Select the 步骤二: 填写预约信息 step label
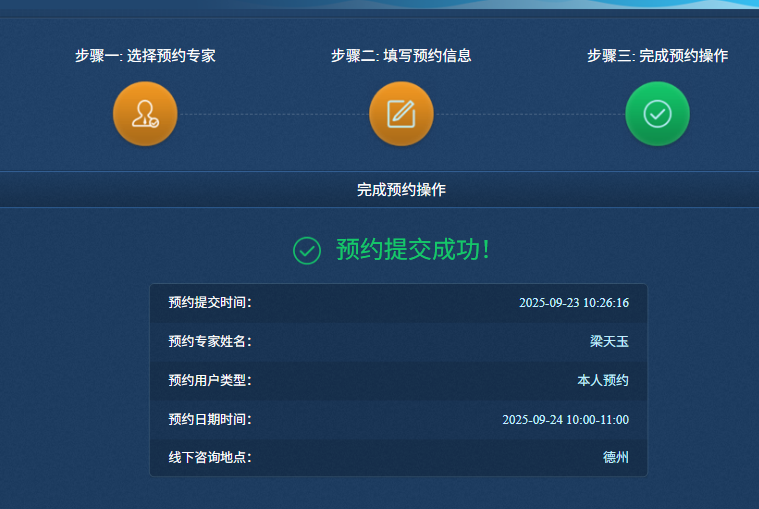Viewport: 759px width, 509px height. point(401,56)
